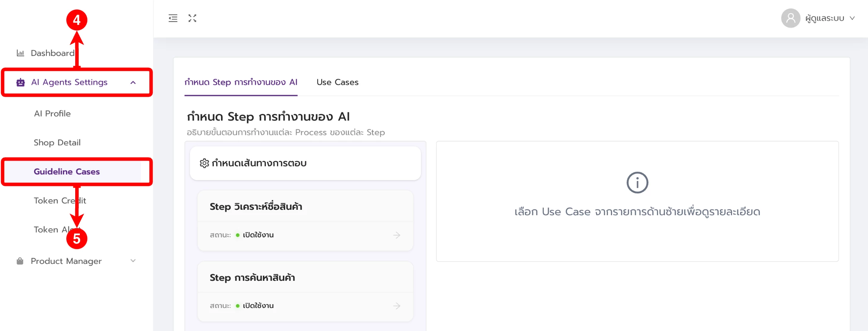868x331 pixels.
Task: Switch to the Use Cases tab
Action: click(337, 82)
